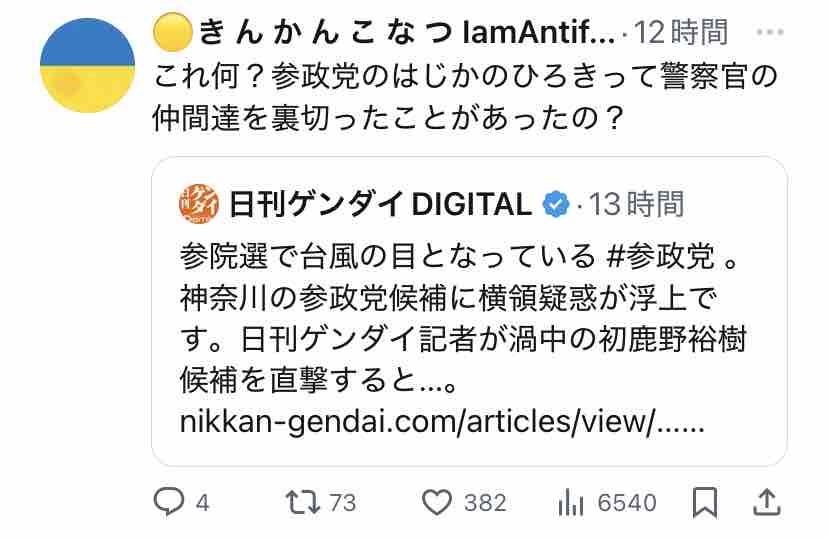The height and width of the screenshot is (539, 828).
Task: Open the nikkan-gendai.com article link
Action: click(x=442, y=422)
